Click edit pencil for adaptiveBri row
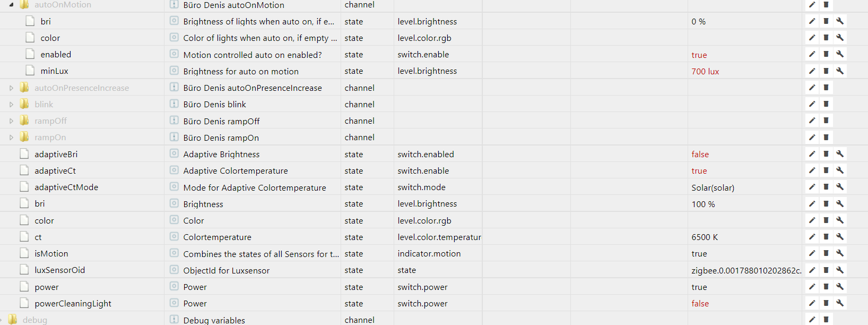Image resolution: width=868 pixels, height=325 pixels. coord(812,154)
